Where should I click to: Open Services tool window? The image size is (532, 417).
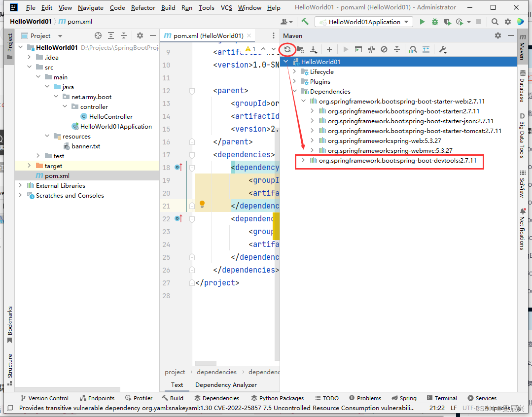point(482,398)
